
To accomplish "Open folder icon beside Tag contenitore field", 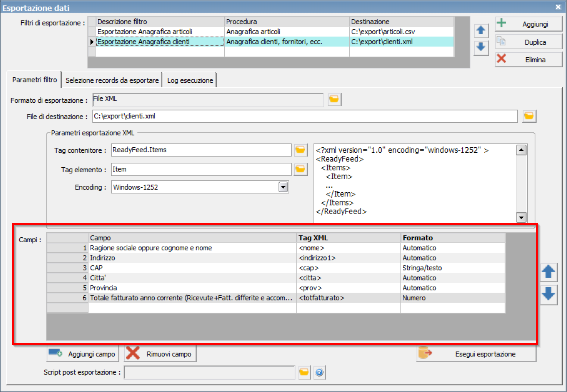I will click(x=300, y=150).
